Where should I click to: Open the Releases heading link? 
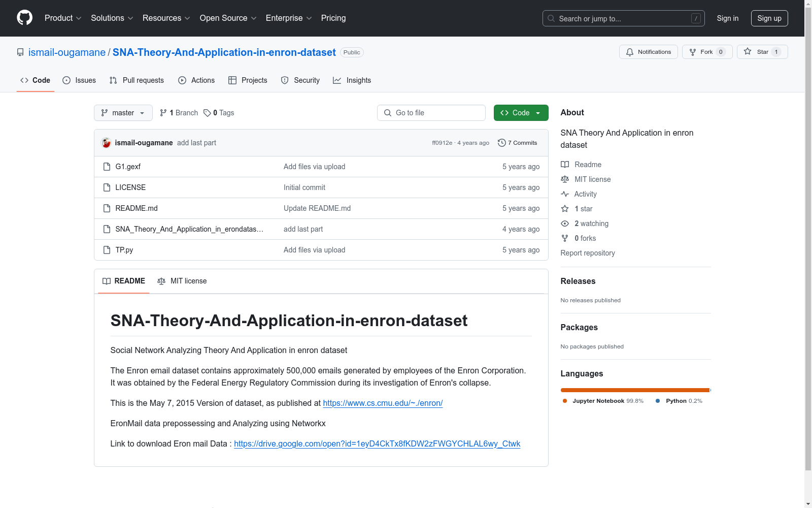578,281
